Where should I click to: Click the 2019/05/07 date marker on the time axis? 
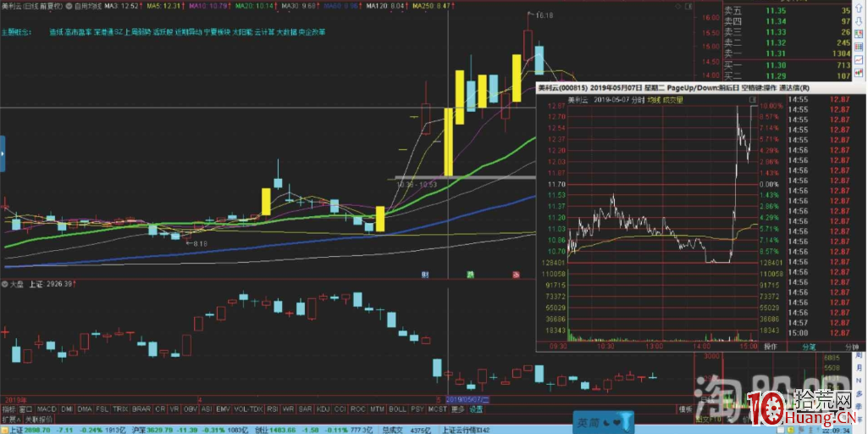[x=467, y=399]
